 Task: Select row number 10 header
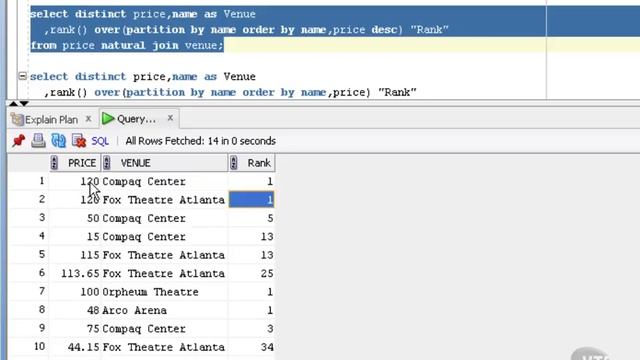(29, 347)
